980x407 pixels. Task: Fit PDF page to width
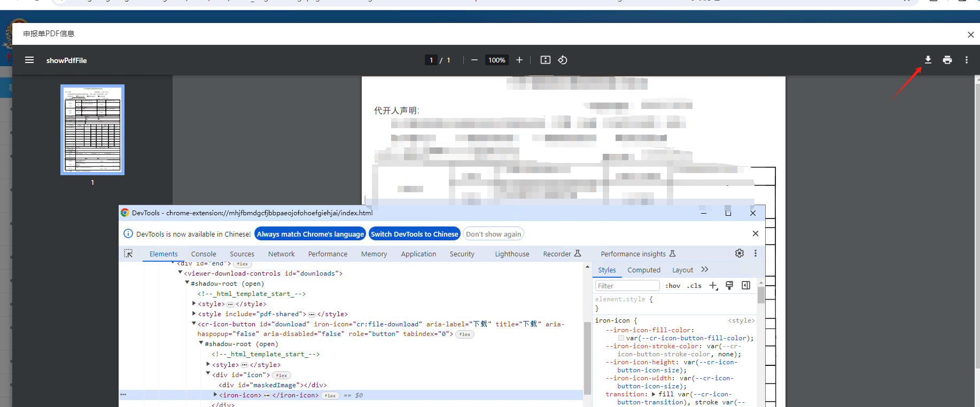click(x=546, y=60)
